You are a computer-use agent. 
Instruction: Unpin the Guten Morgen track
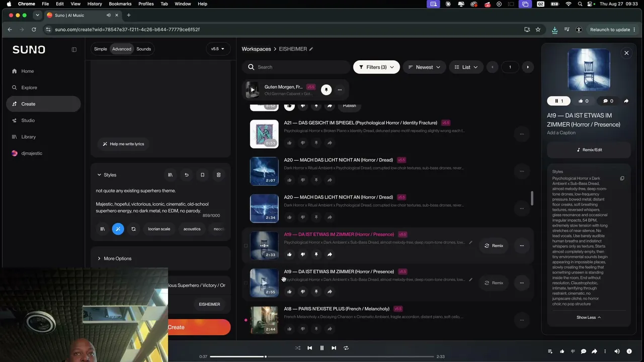pyautogui.click(x=326, y=90)
